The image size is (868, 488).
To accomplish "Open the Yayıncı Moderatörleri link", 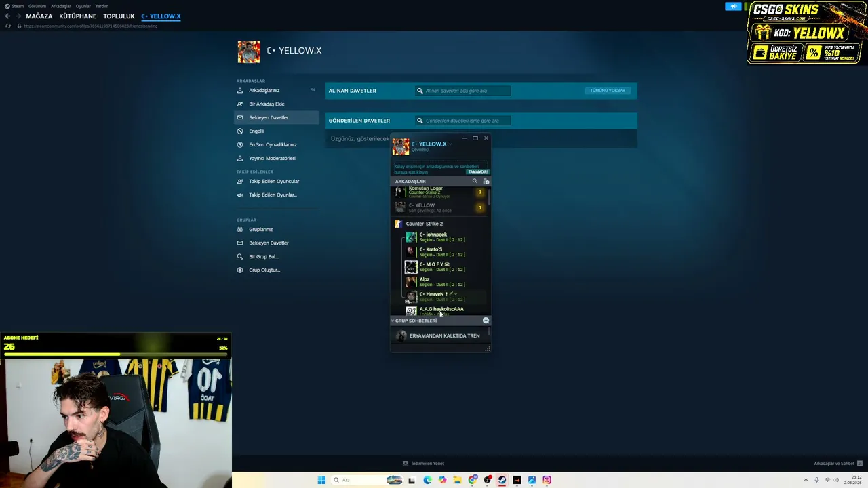I will pos(272,158).
